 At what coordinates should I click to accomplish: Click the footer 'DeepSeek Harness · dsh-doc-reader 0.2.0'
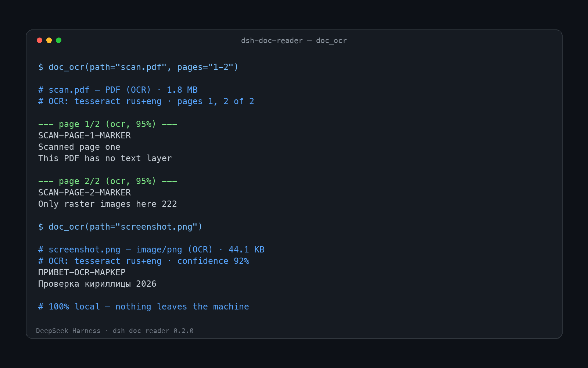pyautogui.click(x=115, y=331)
